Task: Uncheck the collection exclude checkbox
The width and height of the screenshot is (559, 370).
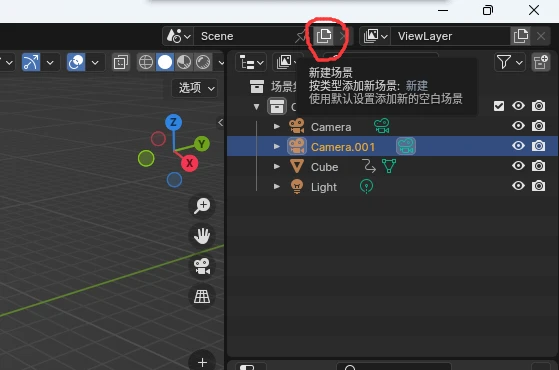Action: point(499,106)
